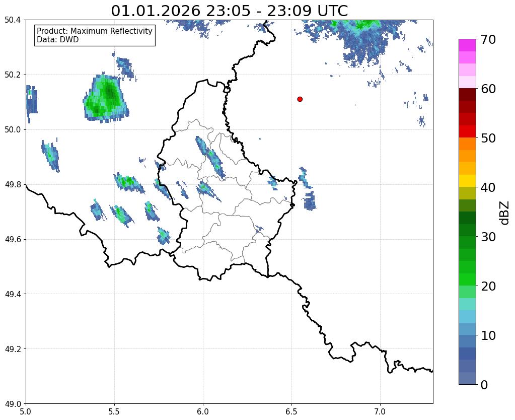Click the 50 dBZ colorbar label

click(488, 138)
